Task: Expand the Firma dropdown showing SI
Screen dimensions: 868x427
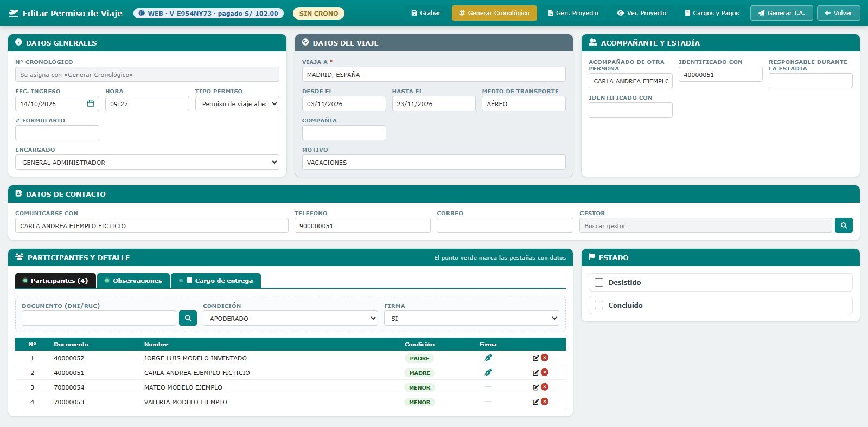Action: pyautogui.click(x=471, y=318)
